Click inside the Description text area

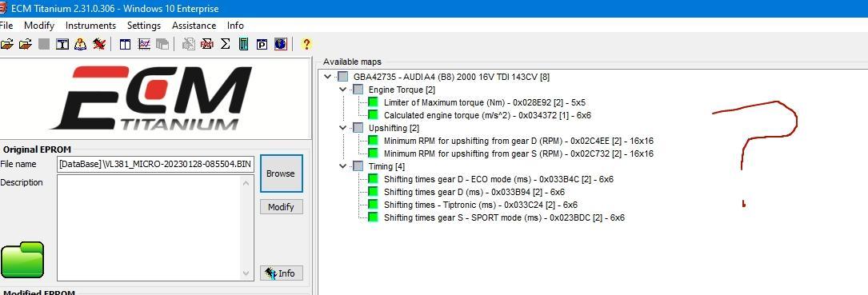point(150,228)
